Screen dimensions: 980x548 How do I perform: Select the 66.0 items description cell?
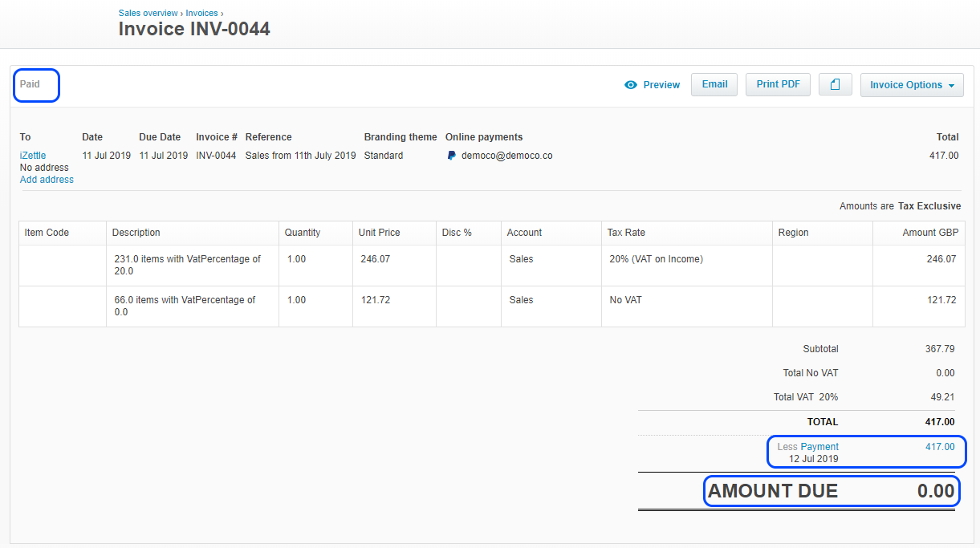pyautogui.click(x=185, y=306)
